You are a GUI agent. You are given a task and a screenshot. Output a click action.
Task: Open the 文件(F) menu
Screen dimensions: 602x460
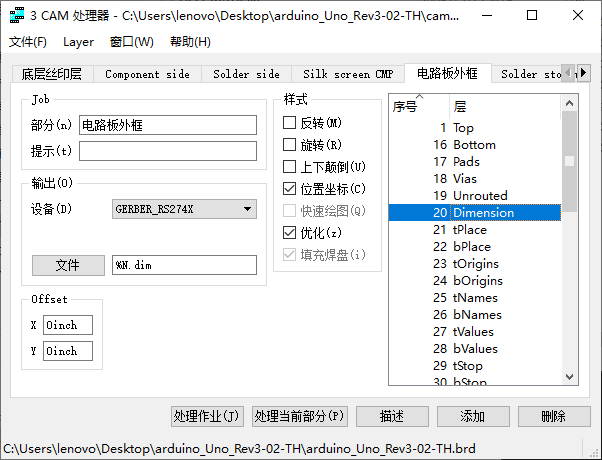[x=28, y=42]
